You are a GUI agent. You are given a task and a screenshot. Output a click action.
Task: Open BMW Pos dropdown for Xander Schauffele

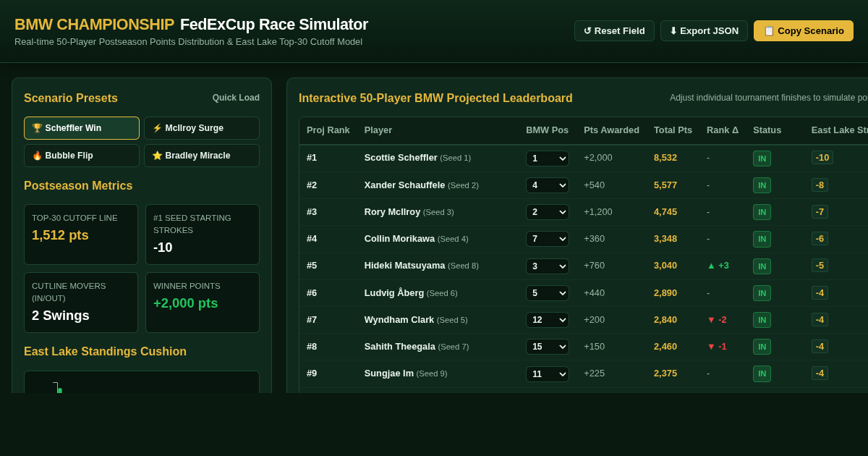[x=548, y=185]
